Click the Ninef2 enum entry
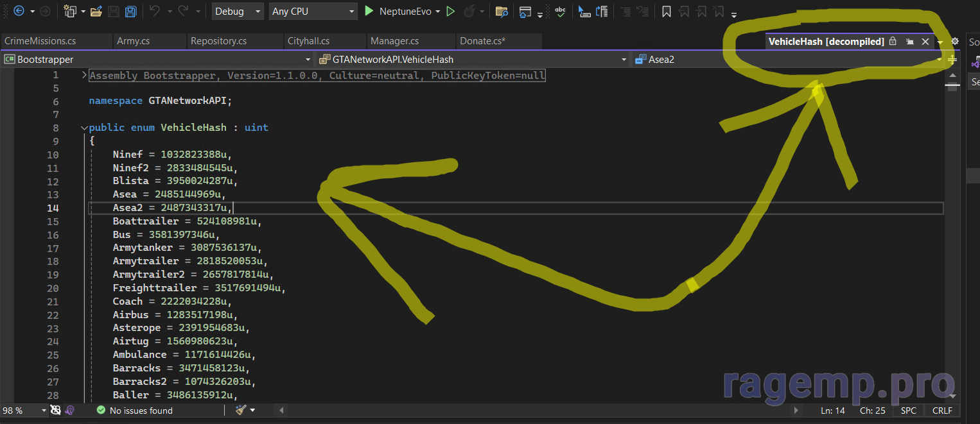The width and height of the screenshot is (980, 424). point(175,168)
